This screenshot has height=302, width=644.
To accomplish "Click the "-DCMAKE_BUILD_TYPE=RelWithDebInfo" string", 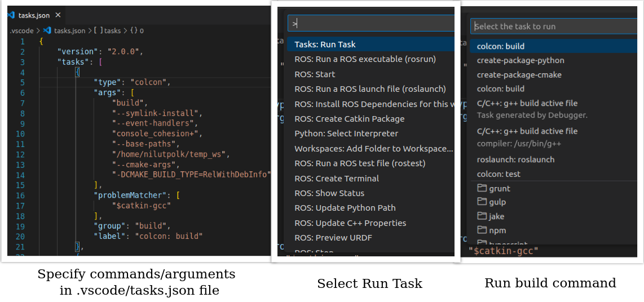I will click(x=191, y=175).
